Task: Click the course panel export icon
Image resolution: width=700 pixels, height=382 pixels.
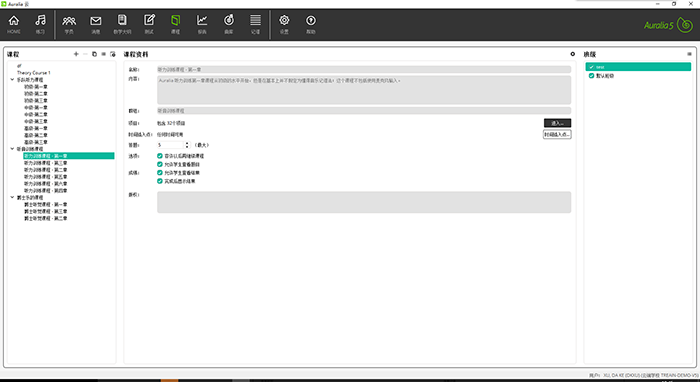Action: (x=113, y=54)
